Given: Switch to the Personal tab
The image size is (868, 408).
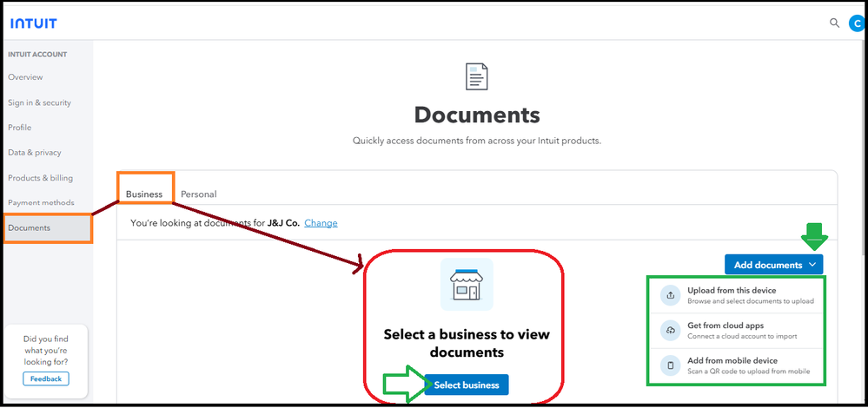Looking at the screenshot, I should coord(199,194).
